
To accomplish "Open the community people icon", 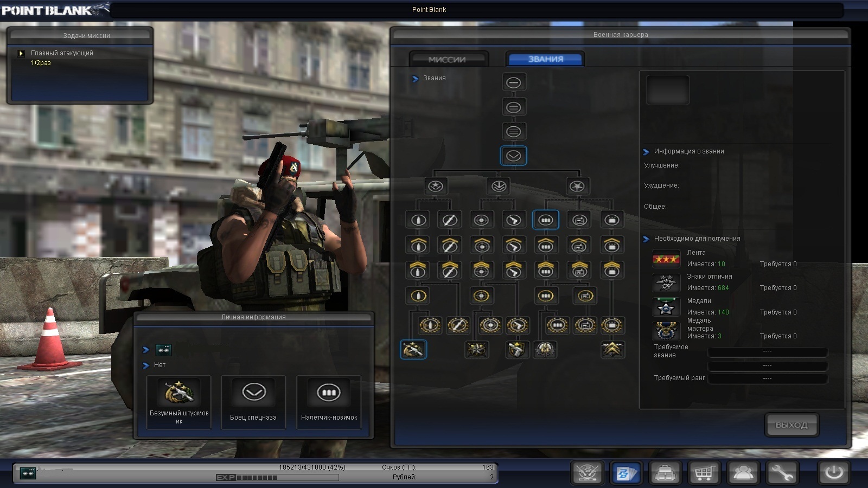I will (x=743, y=473).
